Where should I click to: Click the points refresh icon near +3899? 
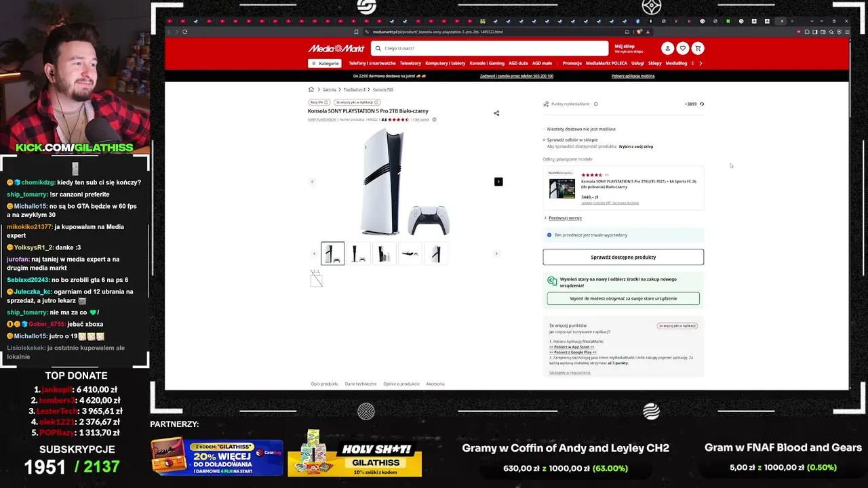[702, 104]
